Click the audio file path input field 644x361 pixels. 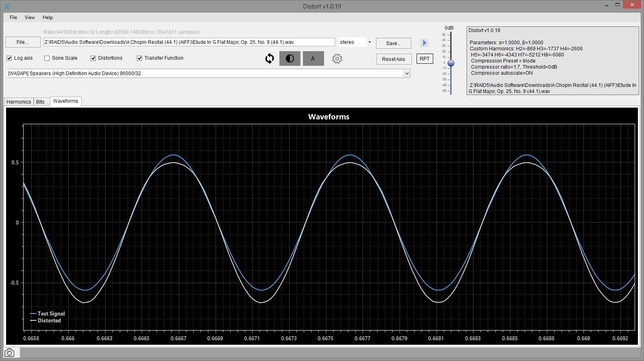coord(189,42)
